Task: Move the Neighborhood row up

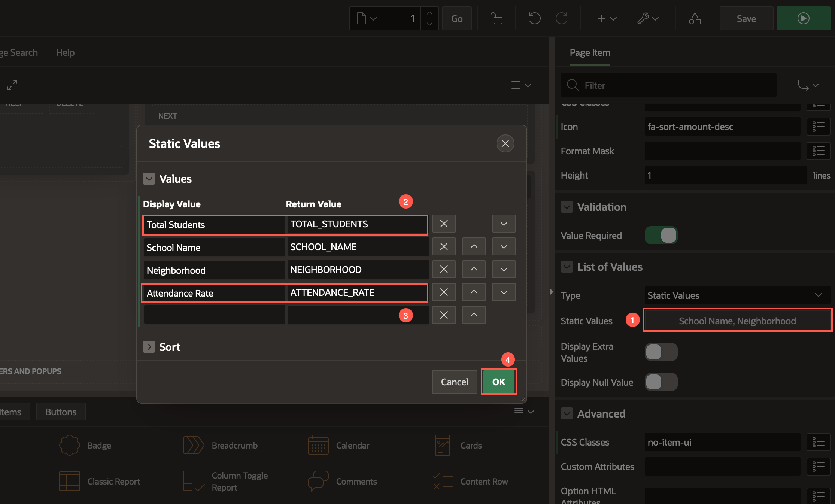Action: (474, 269)
